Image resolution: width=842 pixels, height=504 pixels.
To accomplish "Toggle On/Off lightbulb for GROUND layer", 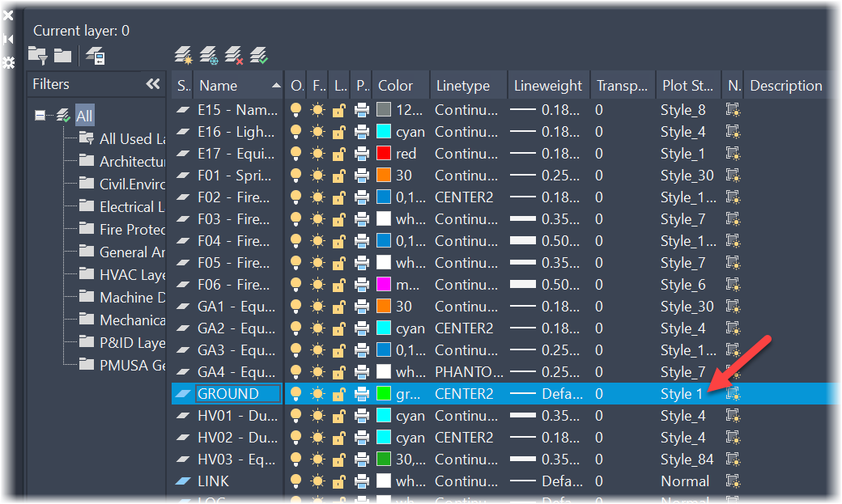I will [x=296, y=394].
